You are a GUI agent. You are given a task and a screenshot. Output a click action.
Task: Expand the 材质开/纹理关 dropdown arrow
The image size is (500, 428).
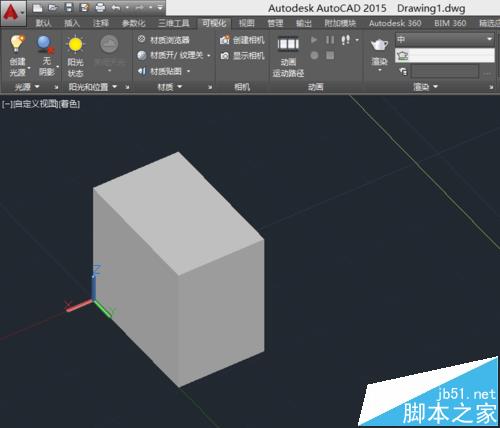[209, 56]
